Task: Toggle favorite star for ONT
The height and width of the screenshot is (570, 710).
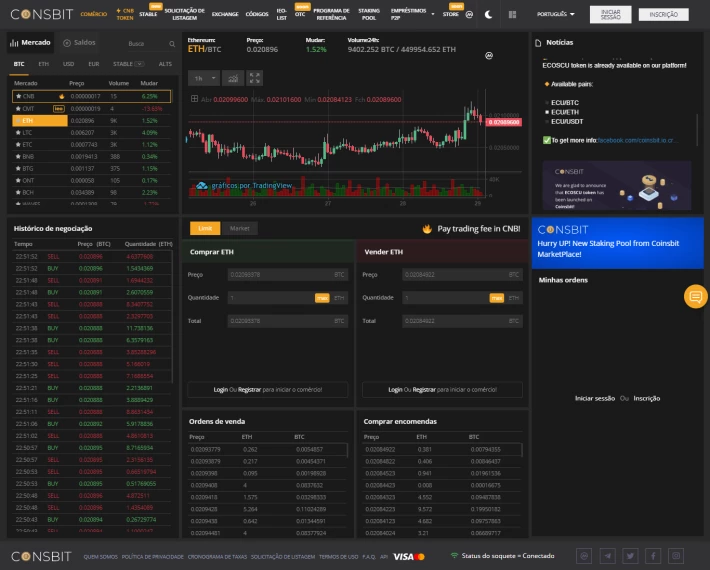Action: pyautogui.click(x=18, y=181)
